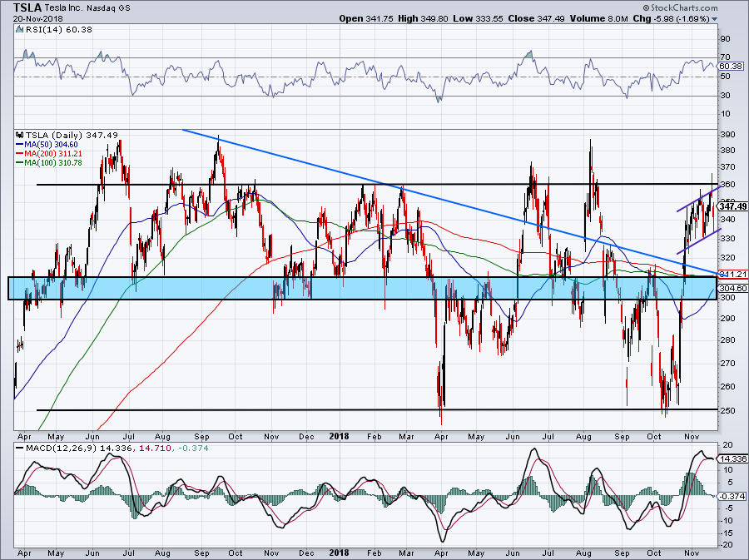Click the High value 349.80
The width and height of the screenshot is (749, 560).
[434, 18]
